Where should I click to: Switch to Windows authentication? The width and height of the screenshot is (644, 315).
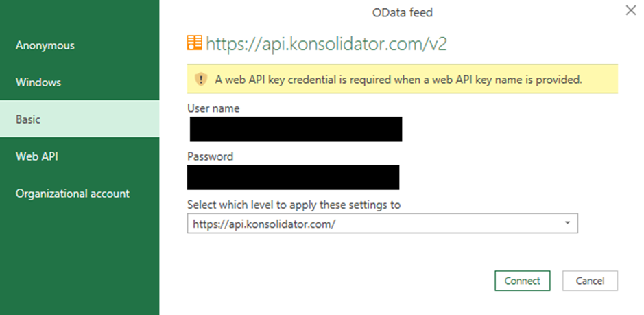(80, 82)
